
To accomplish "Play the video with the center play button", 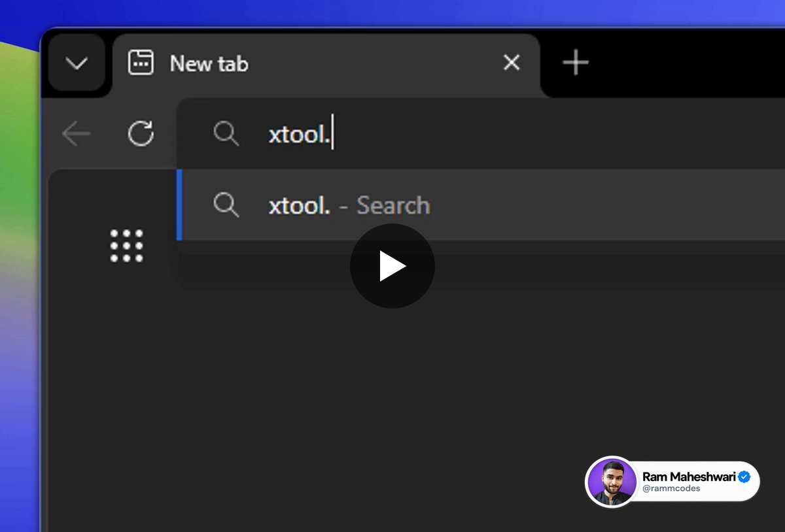I will 392,266.
